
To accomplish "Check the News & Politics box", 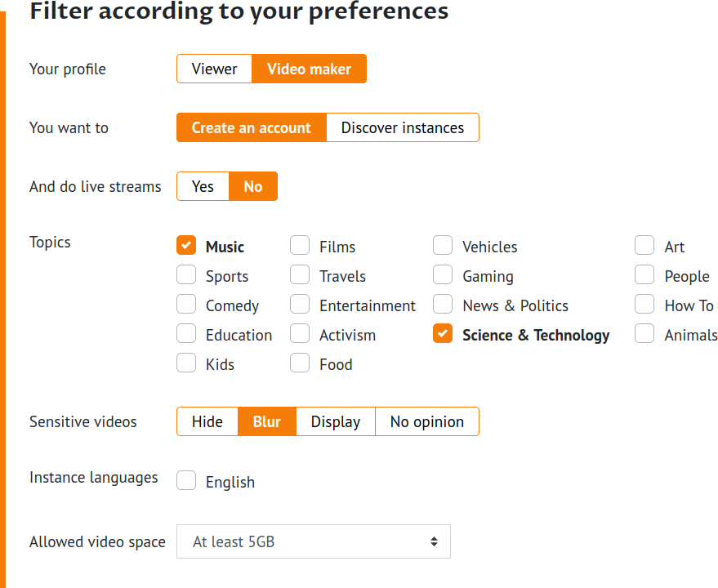I will coord(443,305).
